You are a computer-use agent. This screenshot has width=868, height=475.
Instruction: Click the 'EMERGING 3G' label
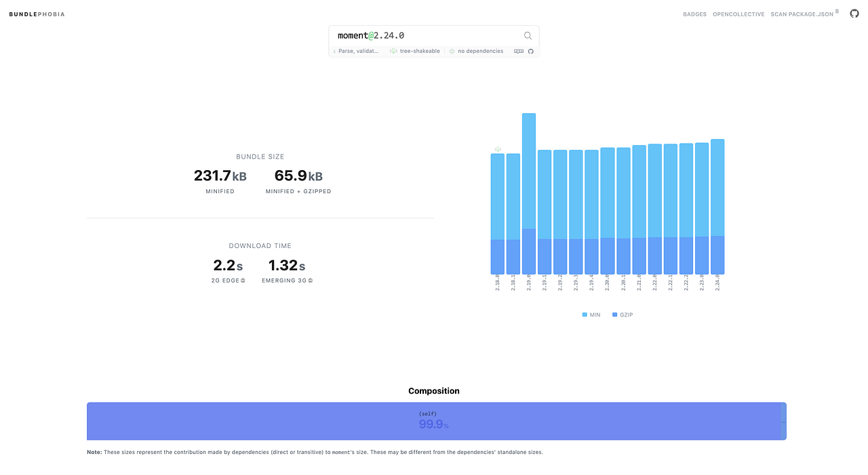coord(284,281)
